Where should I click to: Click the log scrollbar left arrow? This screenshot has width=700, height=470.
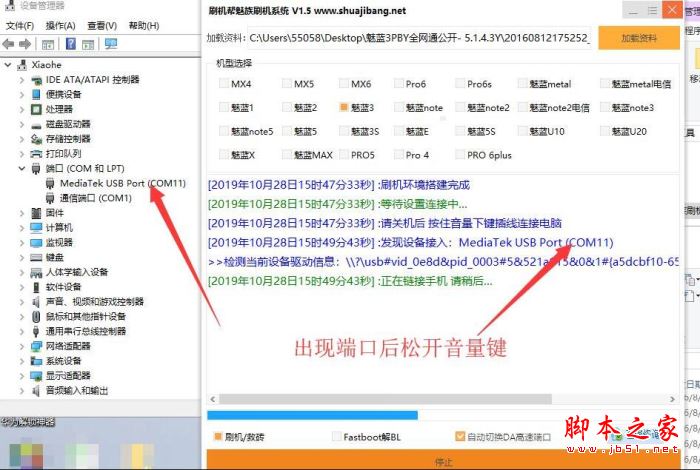point(212,399)
